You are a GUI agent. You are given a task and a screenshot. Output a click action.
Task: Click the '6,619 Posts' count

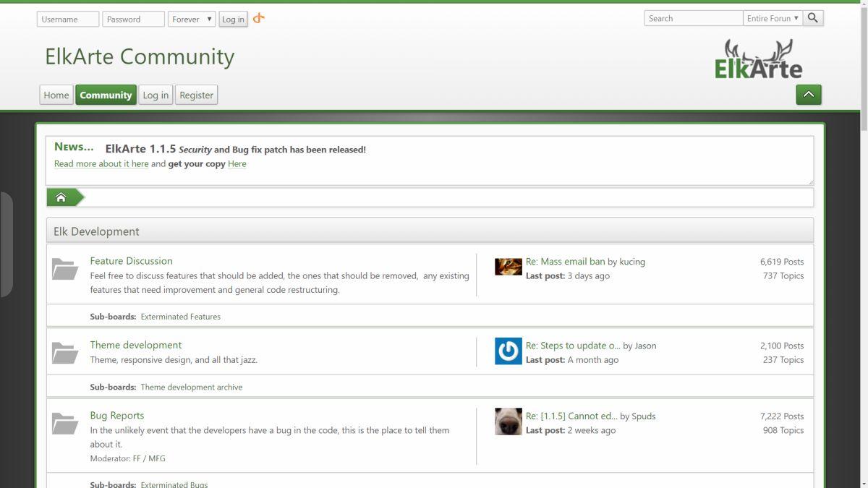point(782,262)
